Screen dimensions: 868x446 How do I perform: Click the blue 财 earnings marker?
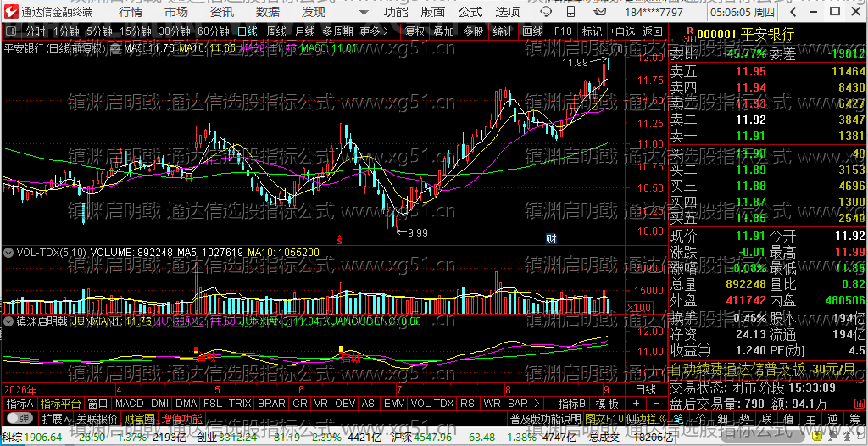coord(551,239)
